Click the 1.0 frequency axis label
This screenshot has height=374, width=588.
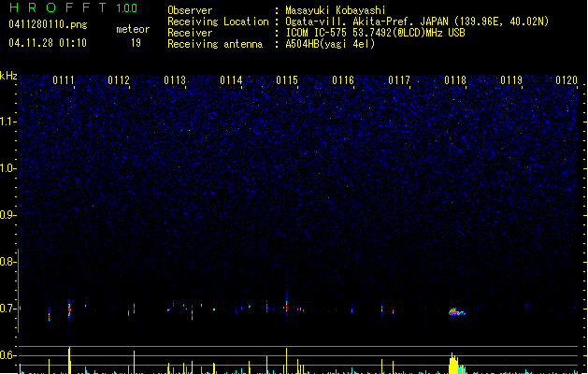point(7,168)
